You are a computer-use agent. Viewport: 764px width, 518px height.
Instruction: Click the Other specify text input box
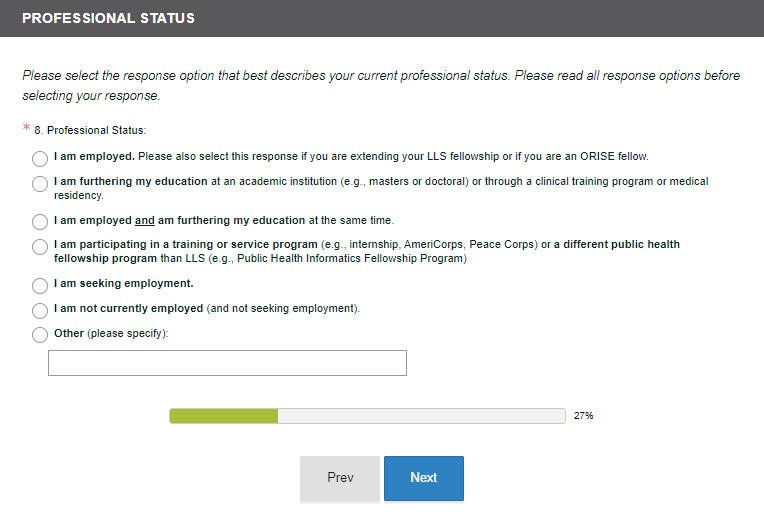tap(227, 363)
